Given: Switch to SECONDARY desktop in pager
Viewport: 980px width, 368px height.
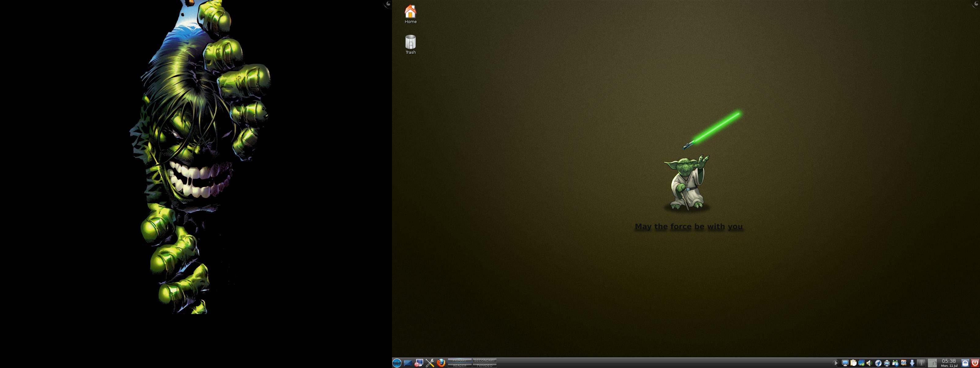Looking at the screenshot, I should point(485,360).
